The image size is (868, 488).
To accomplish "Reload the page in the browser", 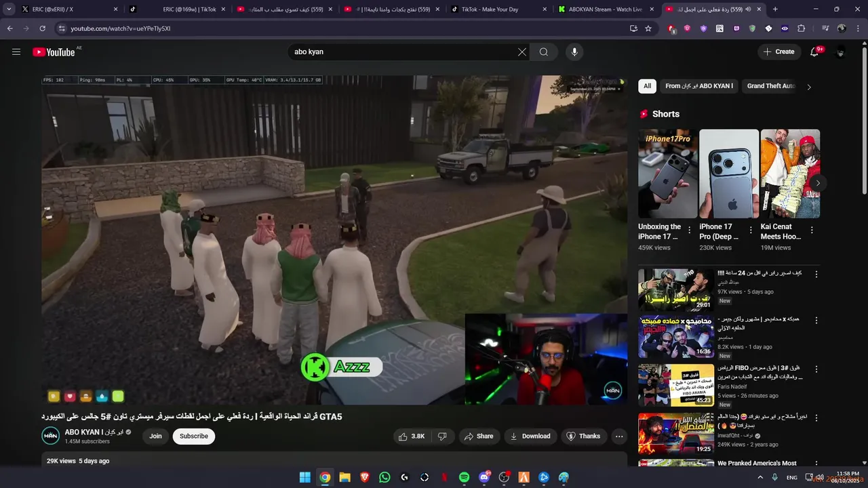I will pyautogui.click(x=42, y=28).
